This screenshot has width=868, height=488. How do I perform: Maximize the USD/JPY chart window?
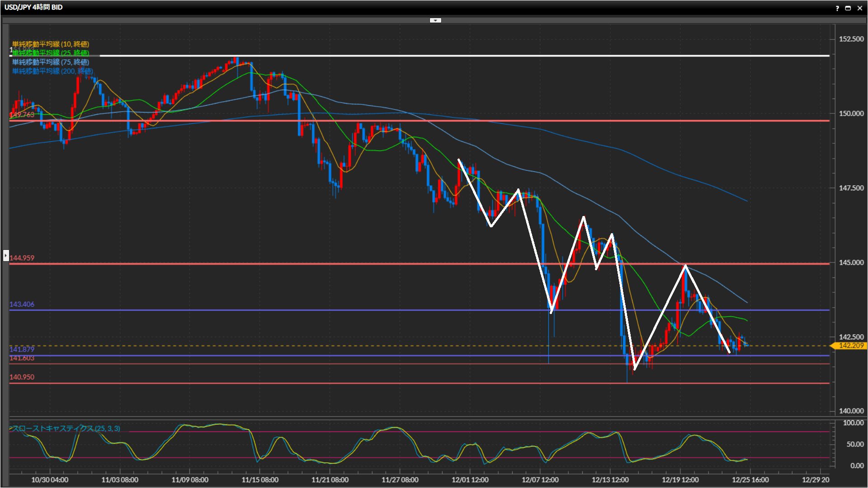click(848, 8)
